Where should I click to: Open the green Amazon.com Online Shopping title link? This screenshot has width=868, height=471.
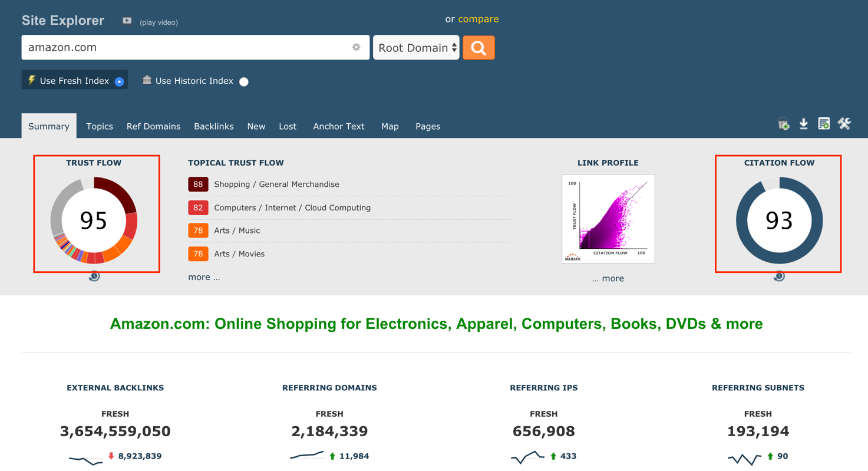[436, 324]
